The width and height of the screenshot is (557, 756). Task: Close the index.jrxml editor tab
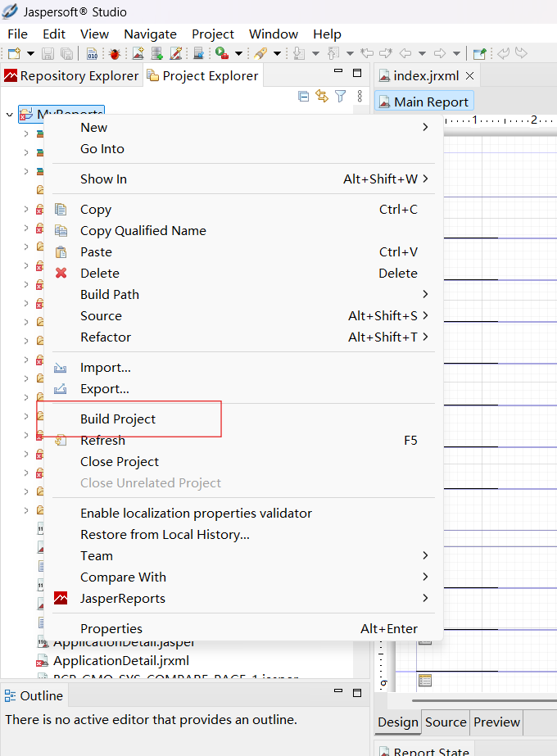pyautogui.click(x=469, y=75)
